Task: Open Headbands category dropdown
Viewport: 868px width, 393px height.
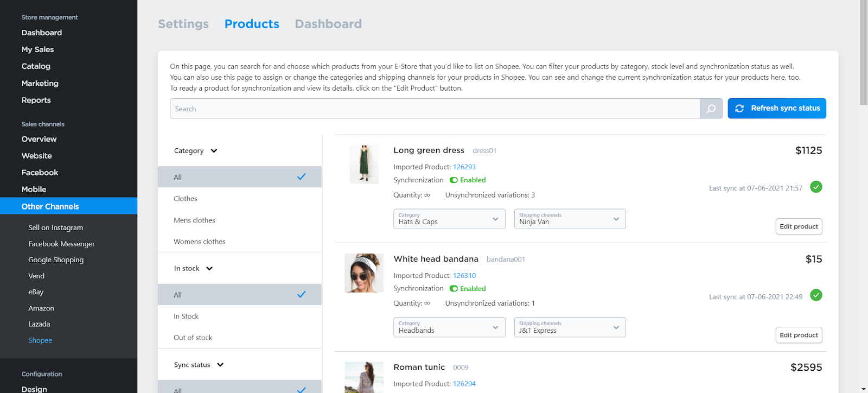Action: pos(449,327)
